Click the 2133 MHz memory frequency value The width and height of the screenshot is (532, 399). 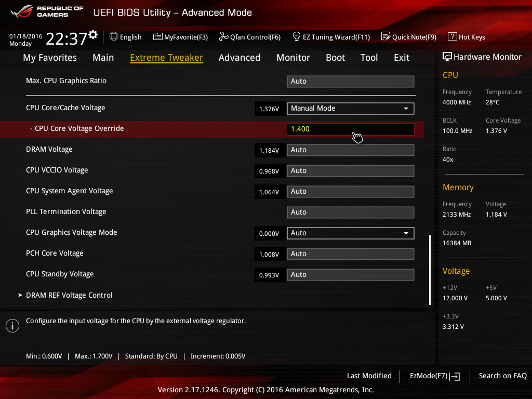point(456,215)
